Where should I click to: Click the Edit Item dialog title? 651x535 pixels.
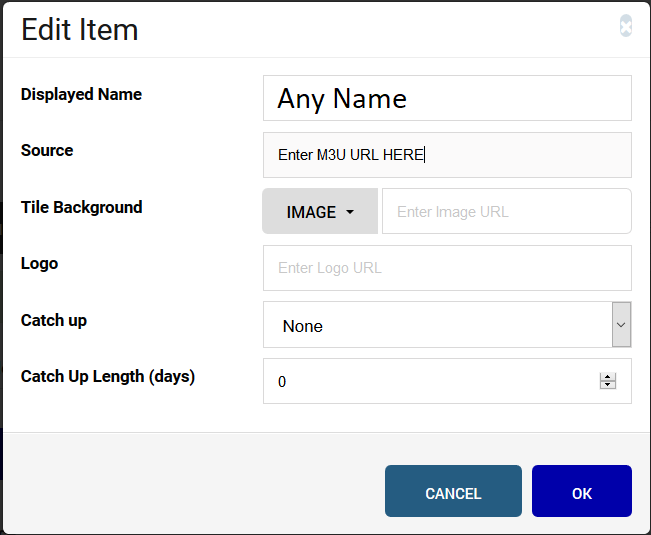coord(79,30)
